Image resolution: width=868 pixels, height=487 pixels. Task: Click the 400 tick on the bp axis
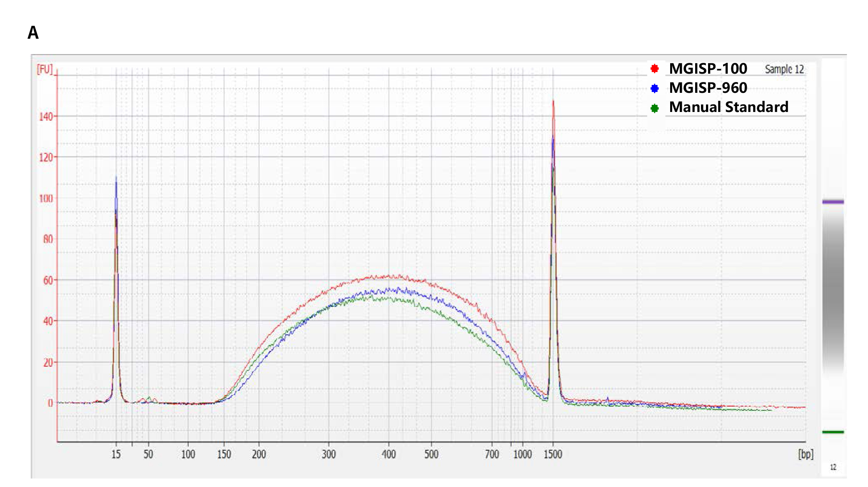[389, 454]
